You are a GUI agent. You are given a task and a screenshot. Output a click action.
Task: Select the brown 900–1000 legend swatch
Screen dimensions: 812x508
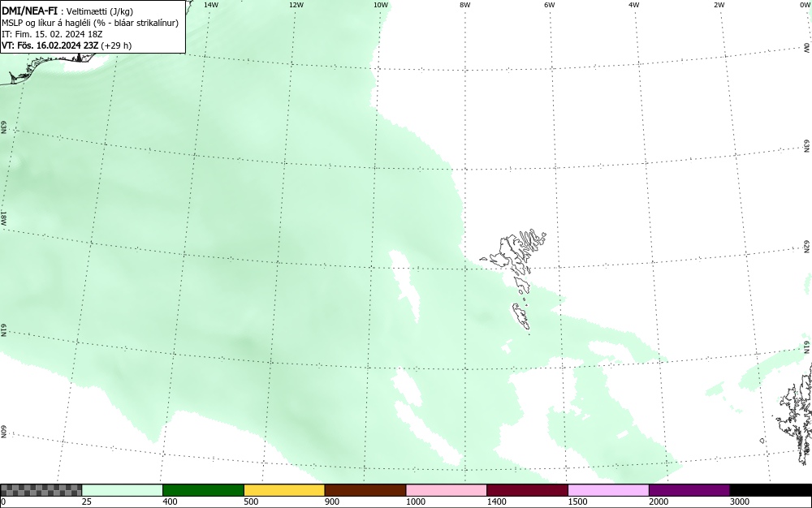[x=365, y=490]
